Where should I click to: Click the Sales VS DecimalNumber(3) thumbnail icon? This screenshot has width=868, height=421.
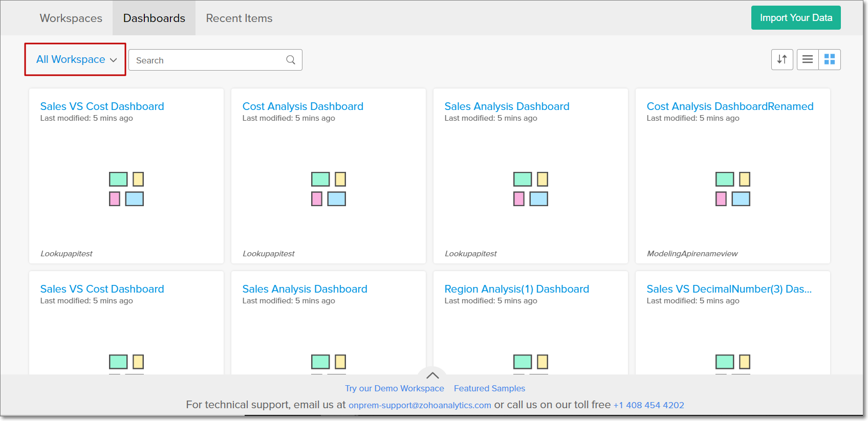[x=733, y=364]
